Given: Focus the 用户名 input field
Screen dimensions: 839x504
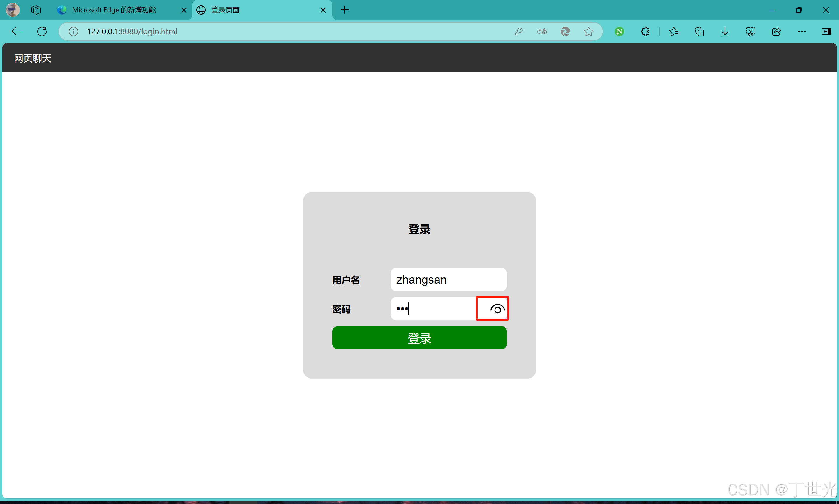Looking at the screenshot, I should [448, 280].
